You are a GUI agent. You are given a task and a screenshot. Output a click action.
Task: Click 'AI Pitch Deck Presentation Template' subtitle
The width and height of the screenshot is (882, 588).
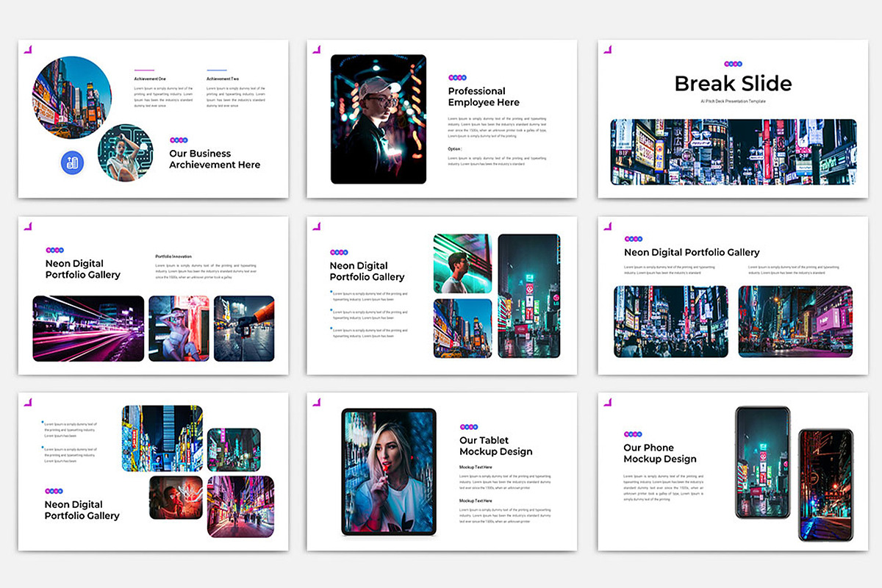tap(733, 101)
